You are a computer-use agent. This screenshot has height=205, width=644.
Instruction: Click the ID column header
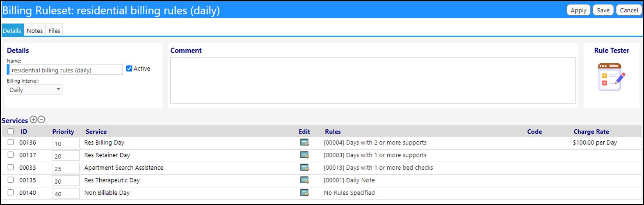click(24, 131)
